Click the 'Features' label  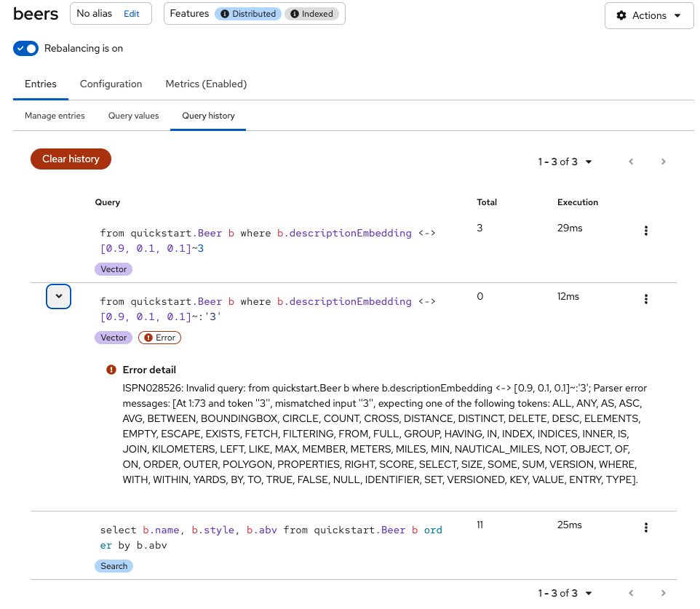[189, 14]
